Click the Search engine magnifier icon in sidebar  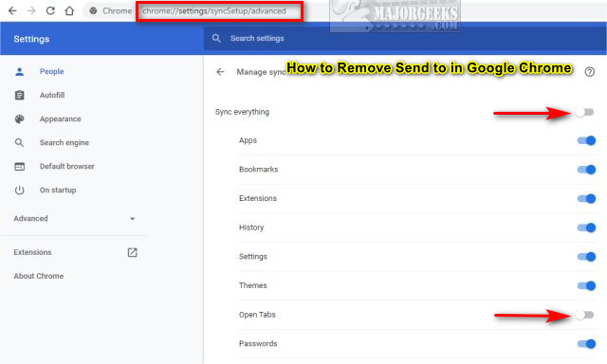(19, 143)
